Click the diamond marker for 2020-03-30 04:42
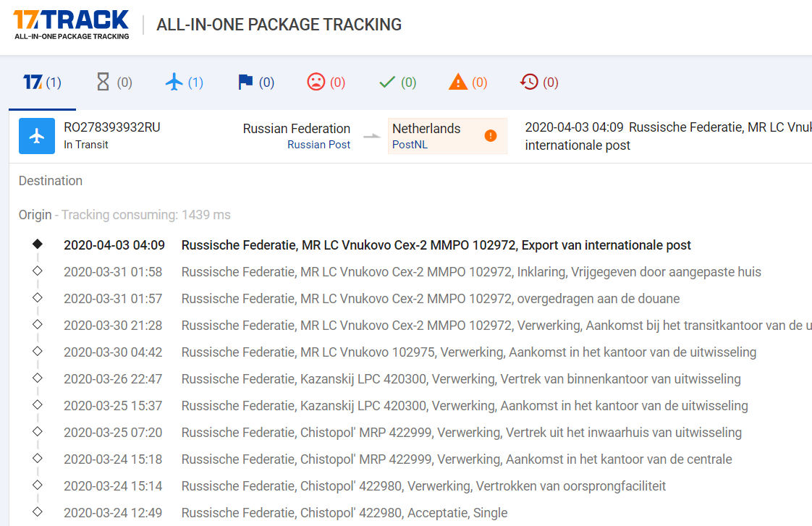Image resolution: width=812 pixels, height=526 pixels. tap(38, 351)
